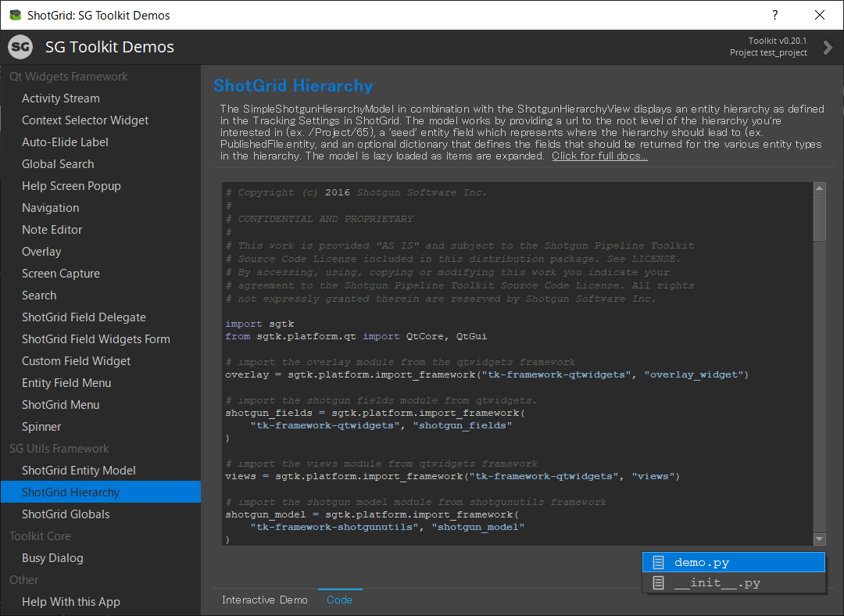This screenshot has height=616, width=844.
Task: Select Navigation in the demo list
Action: pos(51,208)
